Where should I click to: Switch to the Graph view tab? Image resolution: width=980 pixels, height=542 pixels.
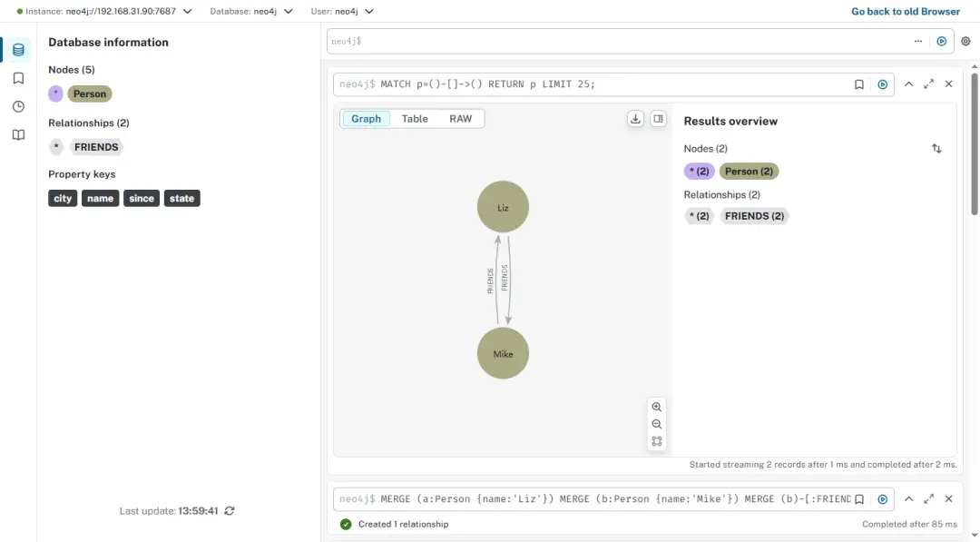366,119
